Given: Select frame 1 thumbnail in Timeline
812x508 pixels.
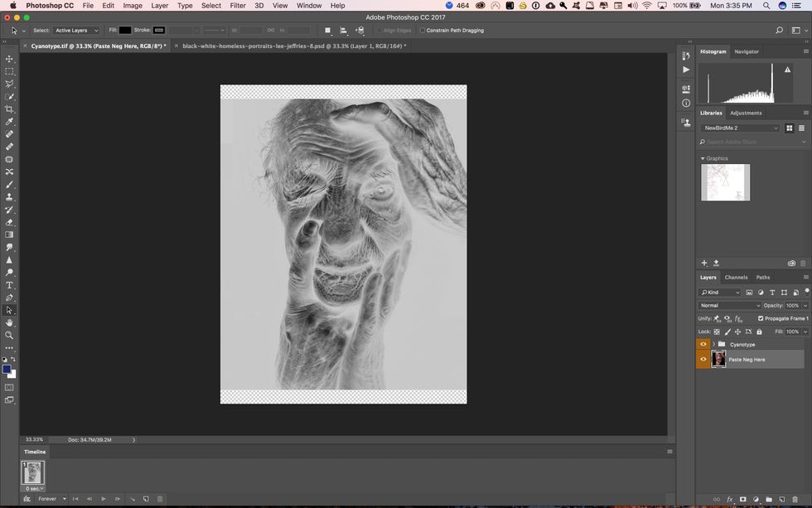Looking at the screenshot, I should (x=33, y=472).
